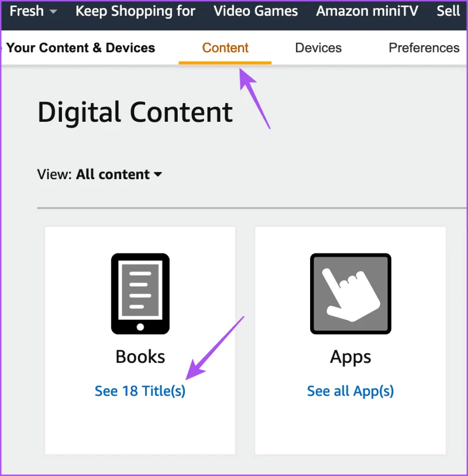468x476 pixels.
Task: Open the See 18 Title(s) link
Action: [140, 391]
